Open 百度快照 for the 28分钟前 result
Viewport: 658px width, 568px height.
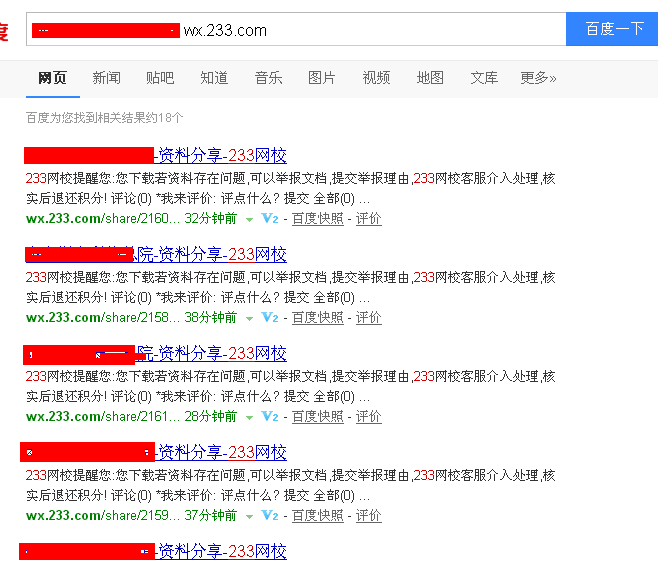click(x=318, y=417)
